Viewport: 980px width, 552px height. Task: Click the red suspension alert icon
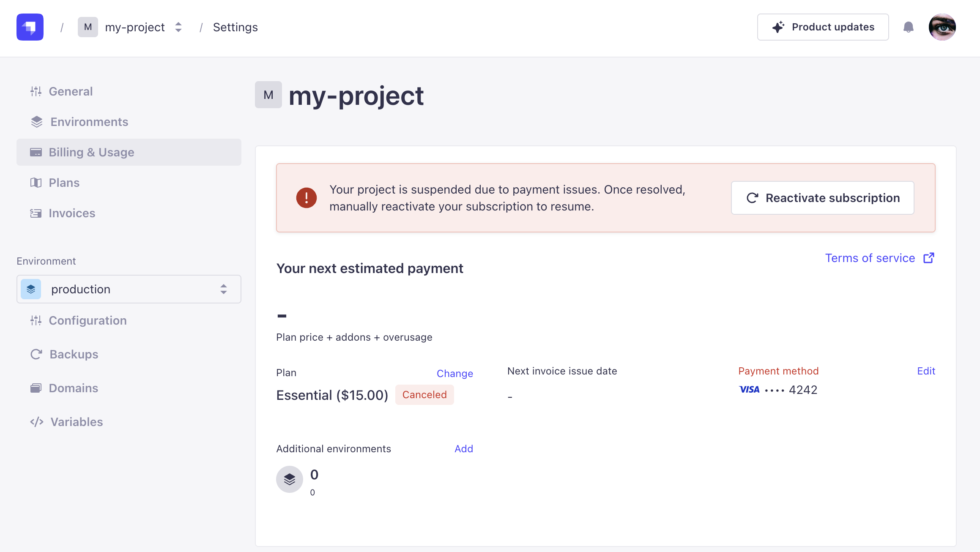(x=307, y=198)
